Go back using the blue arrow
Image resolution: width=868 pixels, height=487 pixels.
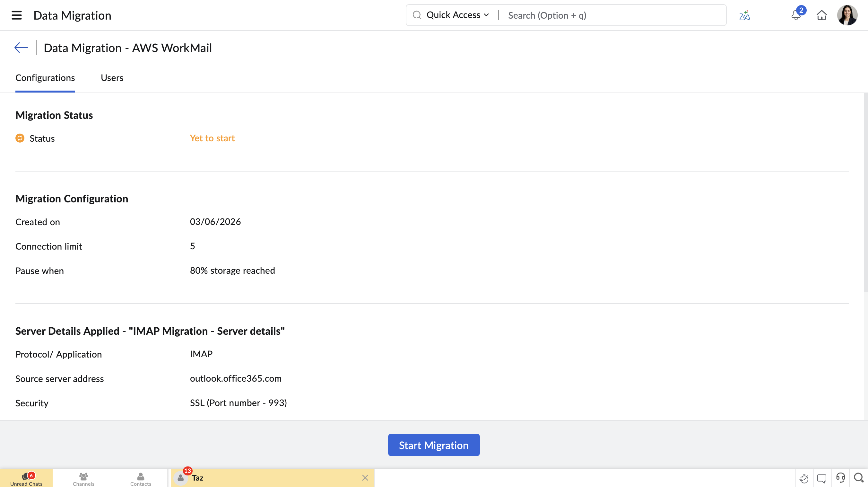pyautogui.click(x=21, y=48)
